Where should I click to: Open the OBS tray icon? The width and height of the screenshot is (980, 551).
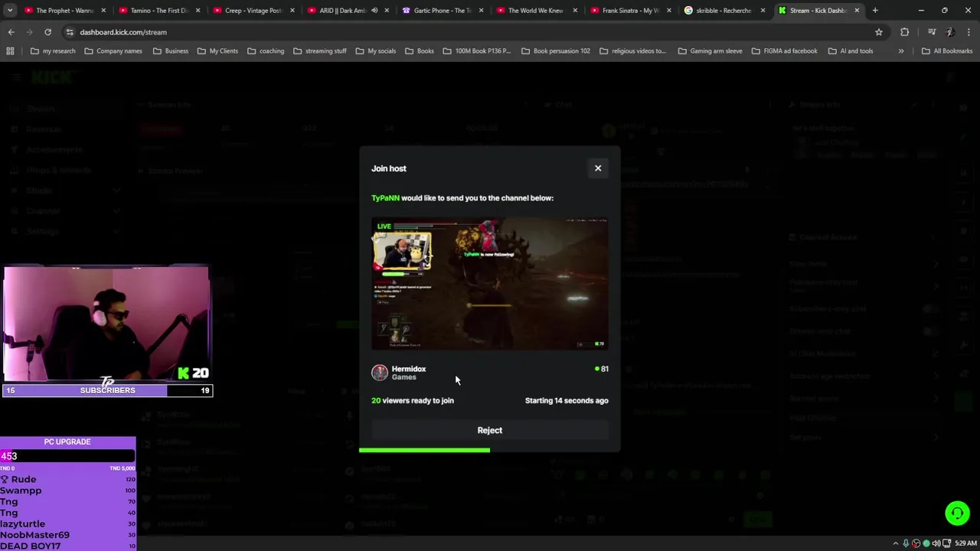point(916,543)
